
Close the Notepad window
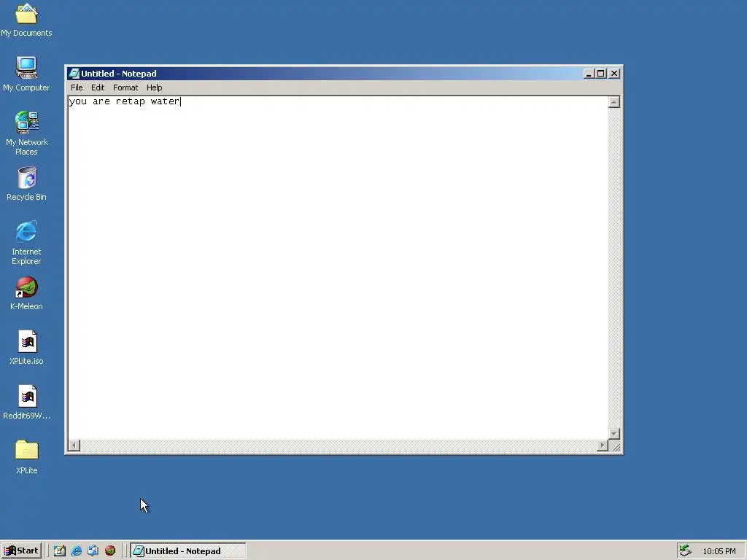point(614,74)
